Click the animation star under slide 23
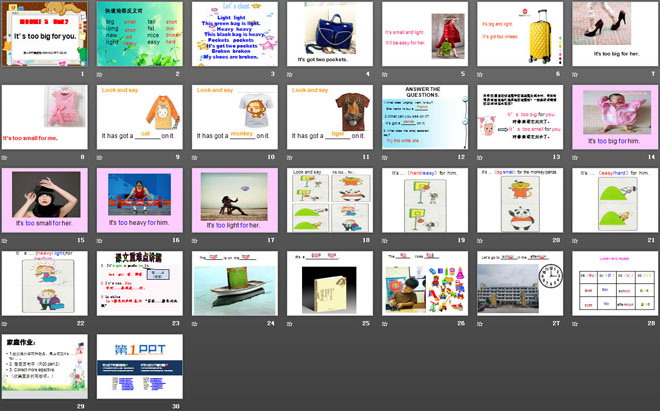Image resolution: width=660 pixels, height=411 pixels. coord(101,323)
